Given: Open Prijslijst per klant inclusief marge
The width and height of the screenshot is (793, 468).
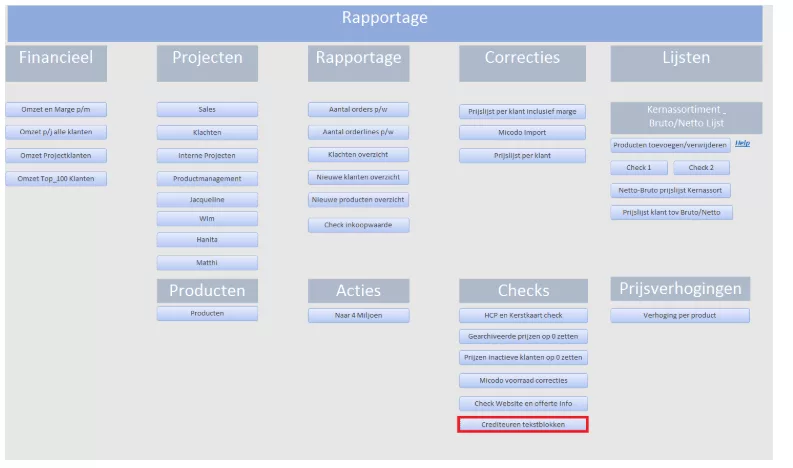Looking at the screenshot, I should pos(522,111).
